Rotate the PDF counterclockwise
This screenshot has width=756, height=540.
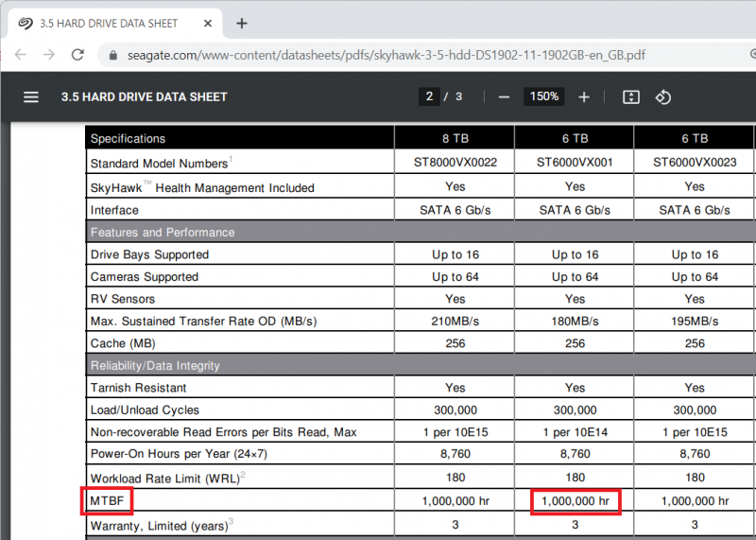[x=662, y=96]
